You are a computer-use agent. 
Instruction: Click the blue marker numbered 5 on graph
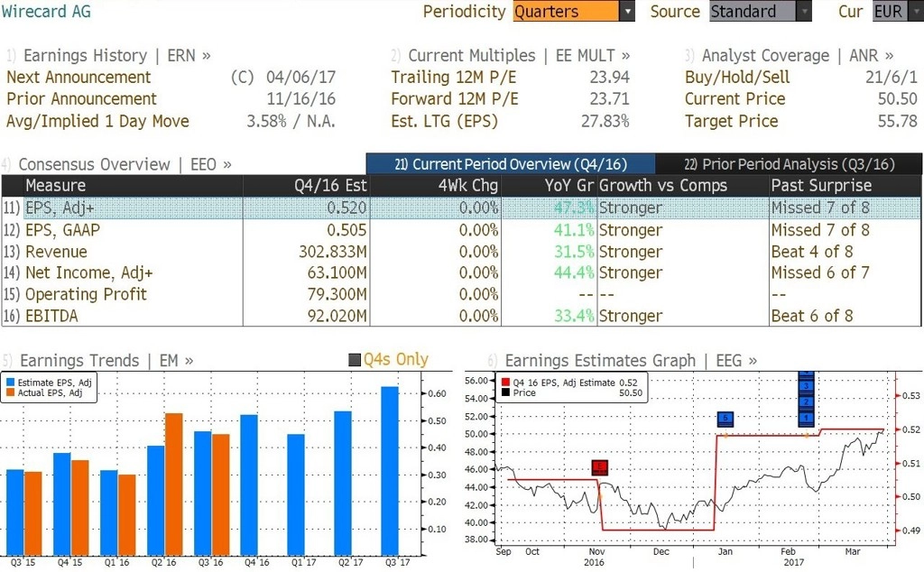(x=725, y=419)
